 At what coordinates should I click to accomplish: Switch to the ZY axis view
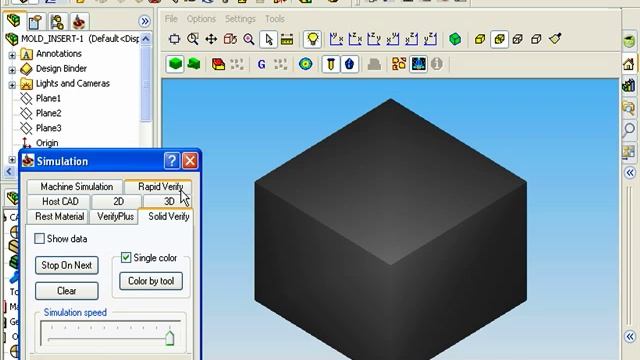[373, 39]
